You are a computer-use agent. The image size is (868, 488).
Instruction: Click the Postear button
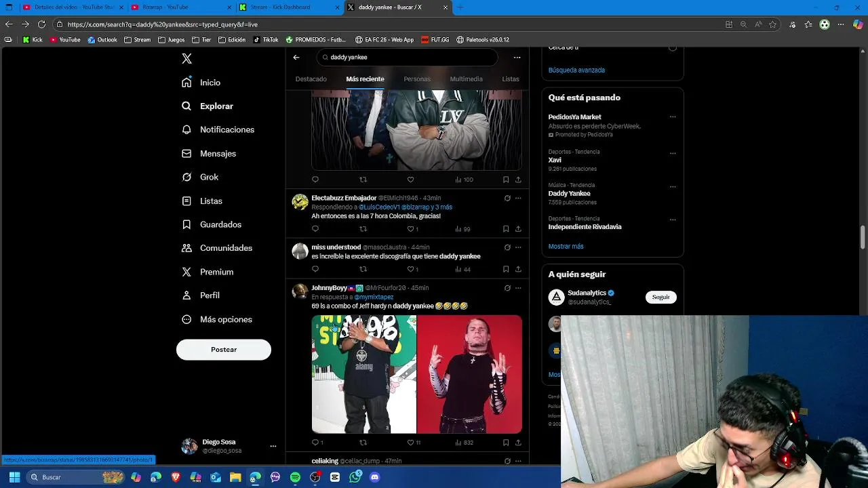[224, 350]
